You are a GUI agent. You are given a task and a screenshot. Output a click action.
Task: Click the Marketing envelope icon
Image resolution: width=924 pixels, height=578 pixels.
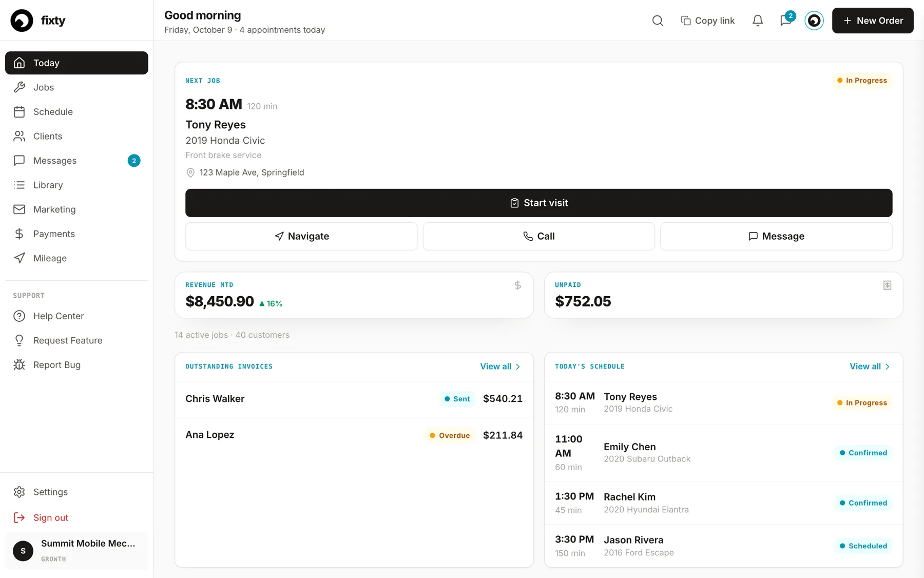[20, 209]
